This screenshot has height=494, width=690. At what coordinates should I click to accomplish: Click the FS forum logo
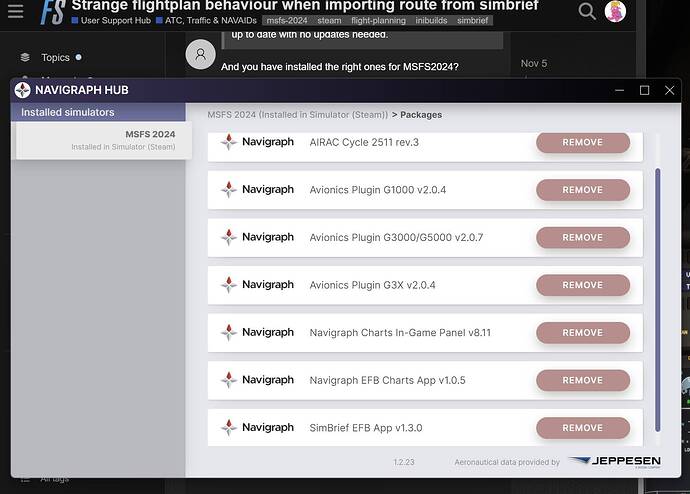click(x=53, y=12)
